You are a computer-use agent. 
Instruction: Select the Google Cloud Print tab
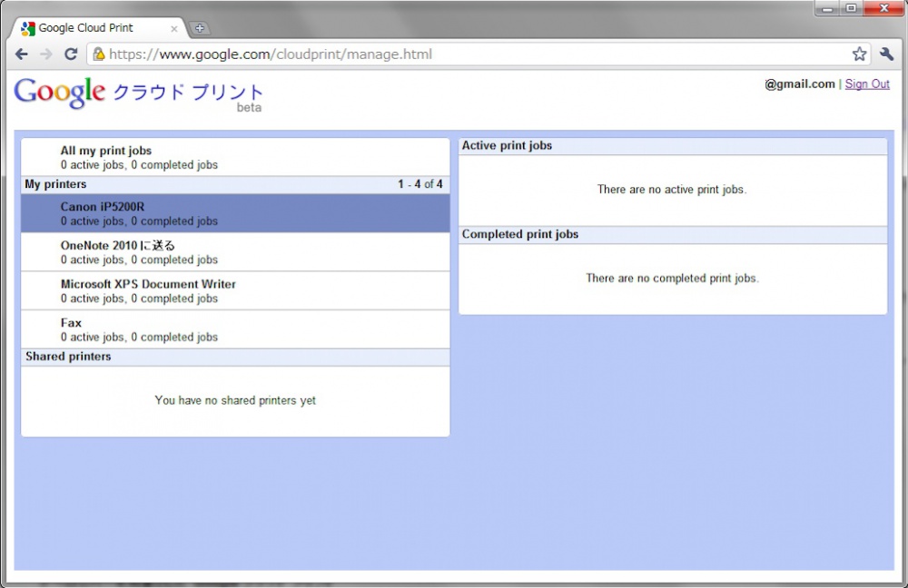(x=97, y=28)
